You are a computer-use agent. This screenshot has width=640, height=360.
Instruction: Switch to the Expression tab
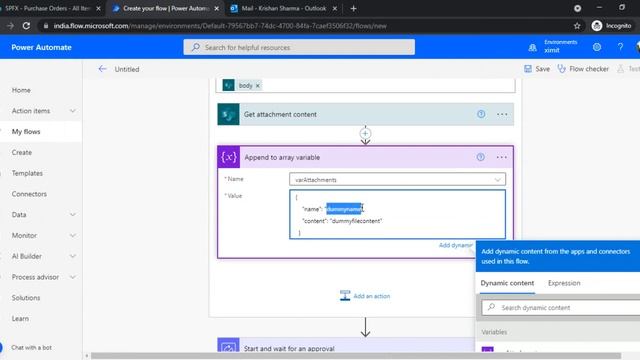564,283
